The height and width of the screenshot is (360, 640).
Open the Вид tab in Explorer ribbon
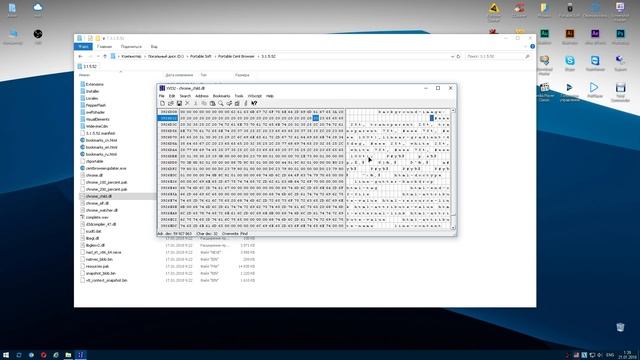coord(154,47)
